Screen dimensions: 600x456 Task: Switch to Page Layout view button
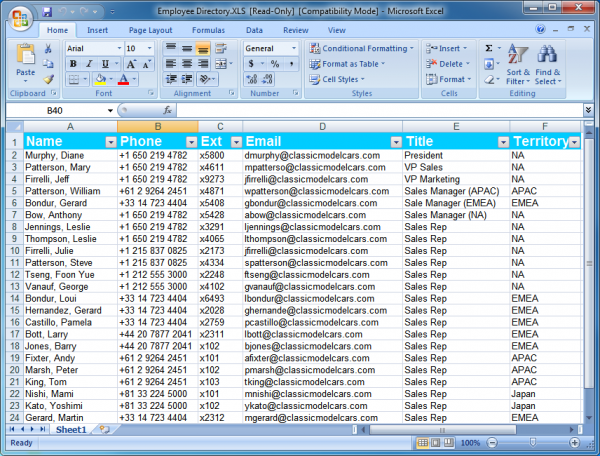(x=435, y=443)
